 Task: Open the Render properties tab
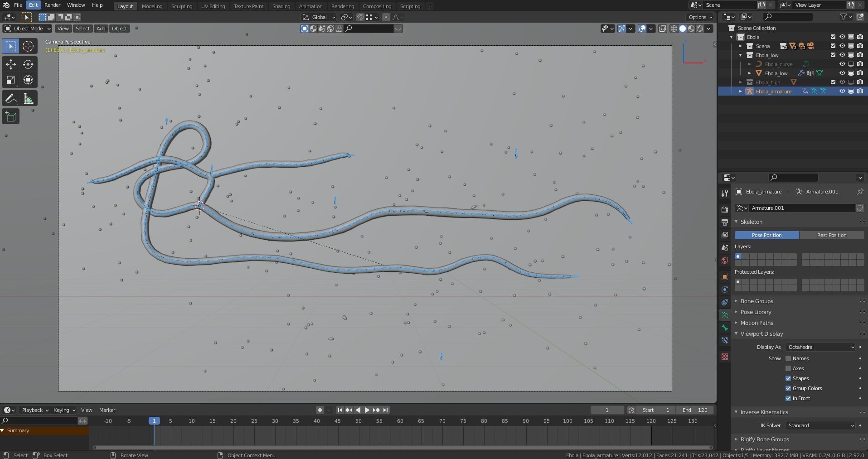[x=725, y=209]
